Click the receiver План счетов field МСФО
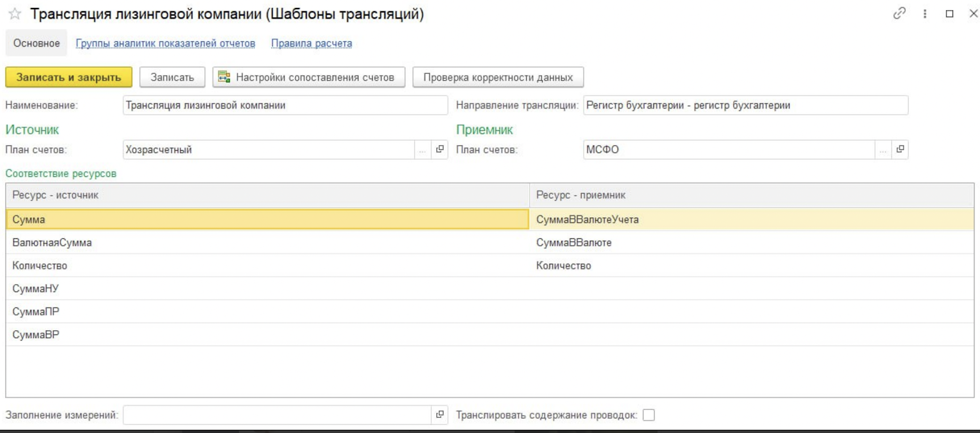The width and height of the screenshot is (980, 433). coord(729,149)
